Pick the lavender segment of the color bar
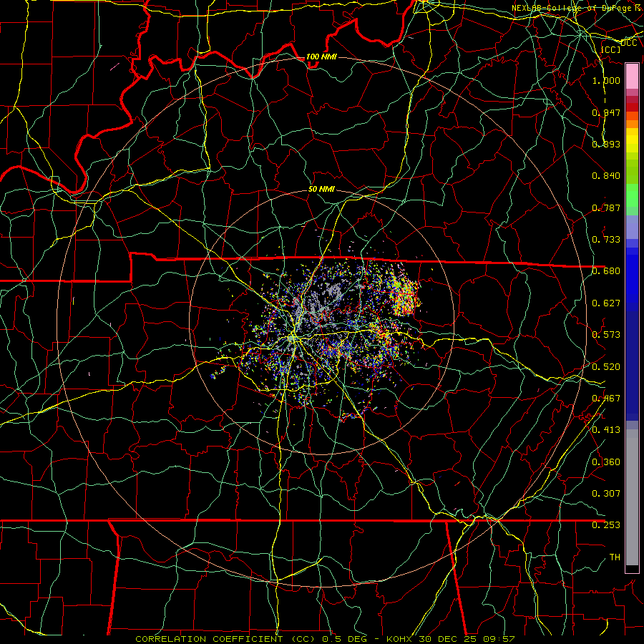Viewport: 644px width, 644px height. [x=632, y=227]
